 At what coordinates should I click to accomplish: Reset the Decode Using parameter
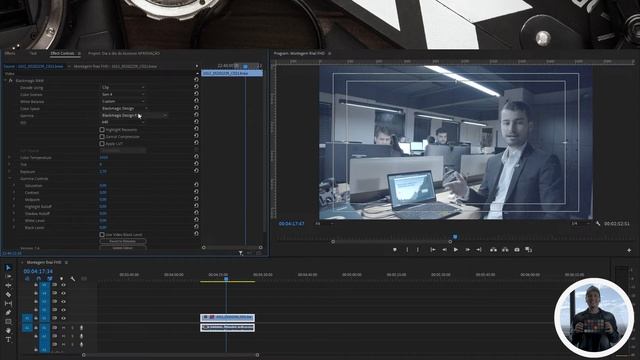pos(196,87)
